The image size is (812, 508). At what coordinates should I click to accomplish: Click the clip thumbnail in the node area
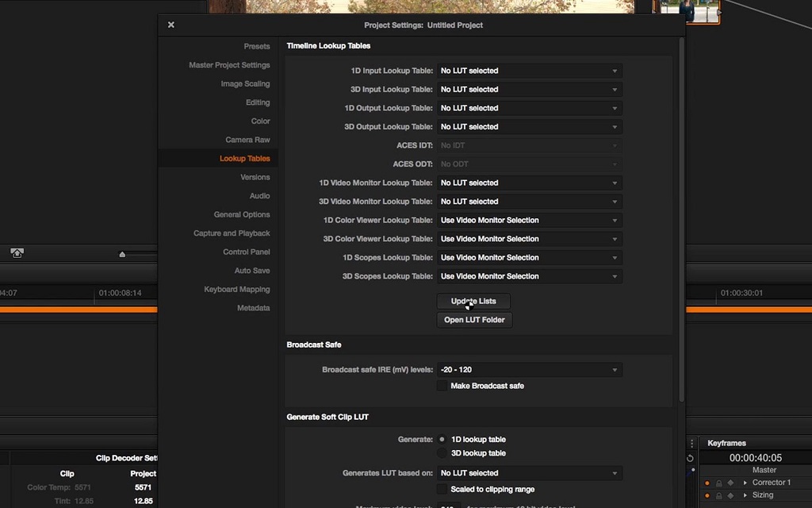click(x=688, y=11)
